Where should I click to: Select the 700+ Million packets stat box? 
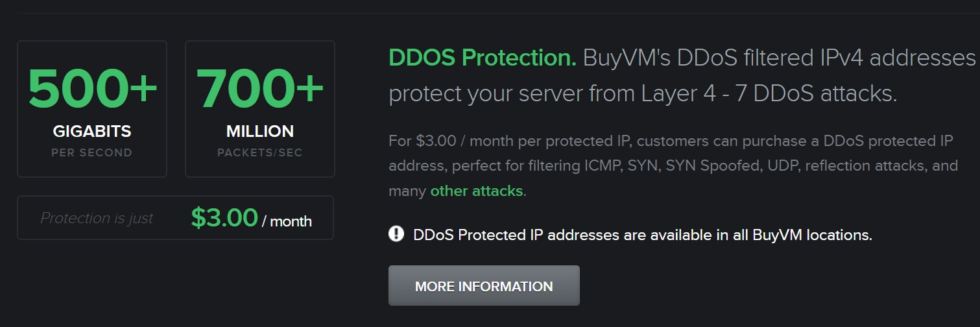[x=260, y=109]
